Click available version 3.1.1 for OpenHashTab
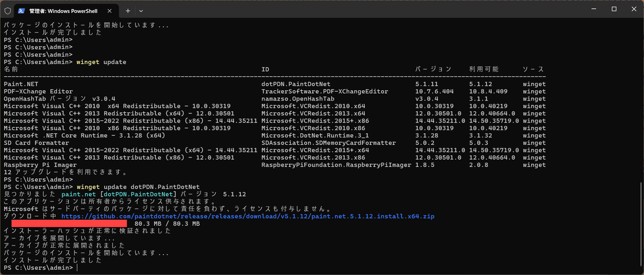The image size is (644, 275). [x=478, y=99]
